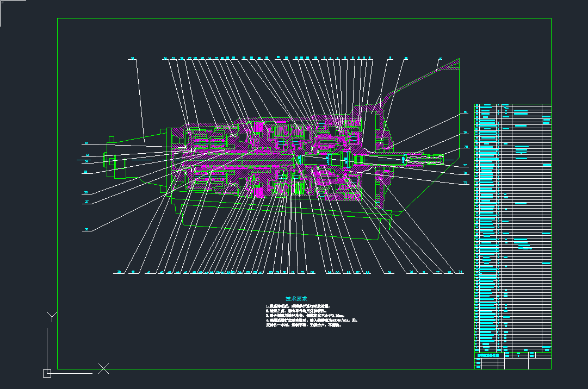The height and width of the screenshot is (389, 588).
Task: Select part callout number 77
Action: click(x=465, y=165)
